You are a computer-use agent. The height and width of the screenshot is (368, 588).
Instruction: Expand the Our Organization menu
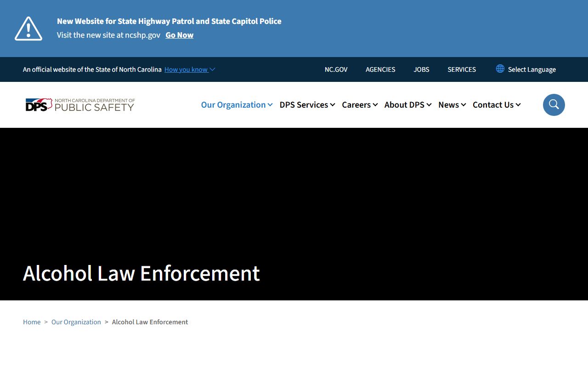237,105
